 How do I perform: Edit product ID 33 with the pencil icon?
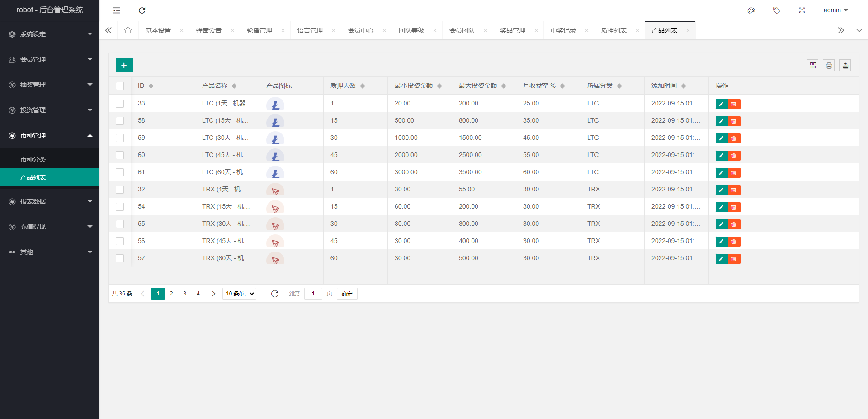721,104
